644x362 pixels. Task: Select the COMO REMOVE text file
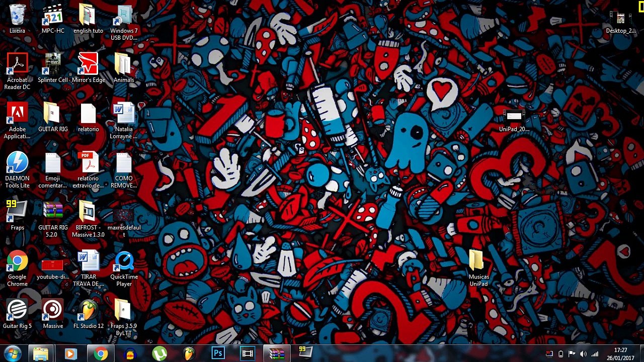pyautogui.click(x=123, y=163)
